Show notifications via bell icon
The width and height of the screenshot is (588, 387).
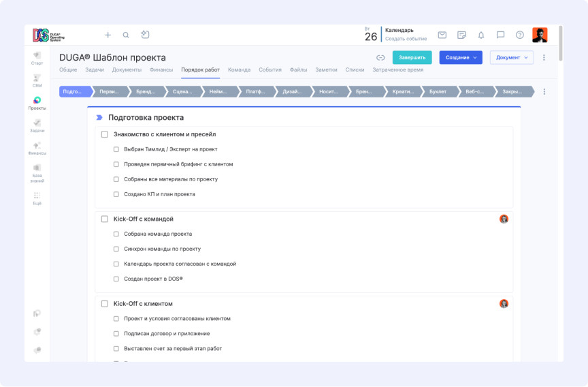coord(481,35)
